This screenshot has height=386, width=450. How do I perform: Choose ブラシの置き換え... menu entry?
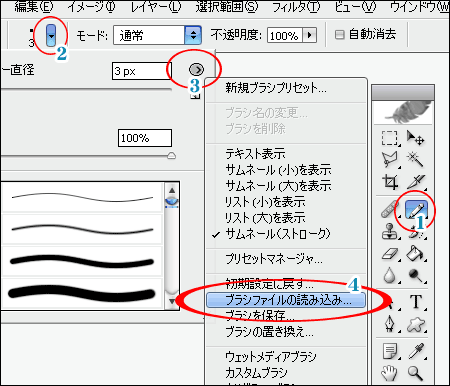coord(286,332)
